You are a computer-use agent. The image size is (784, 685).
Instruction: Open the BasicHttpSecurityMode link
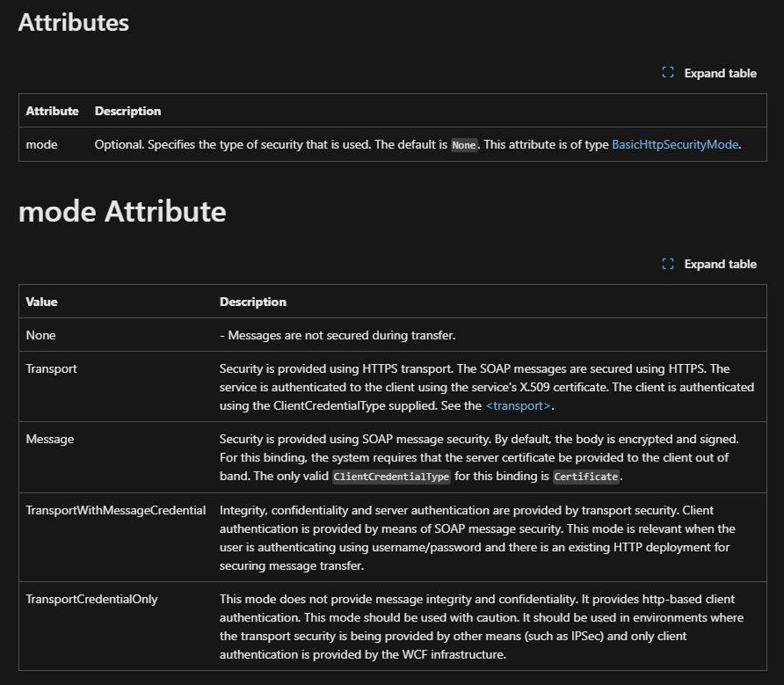pos(675,144)
